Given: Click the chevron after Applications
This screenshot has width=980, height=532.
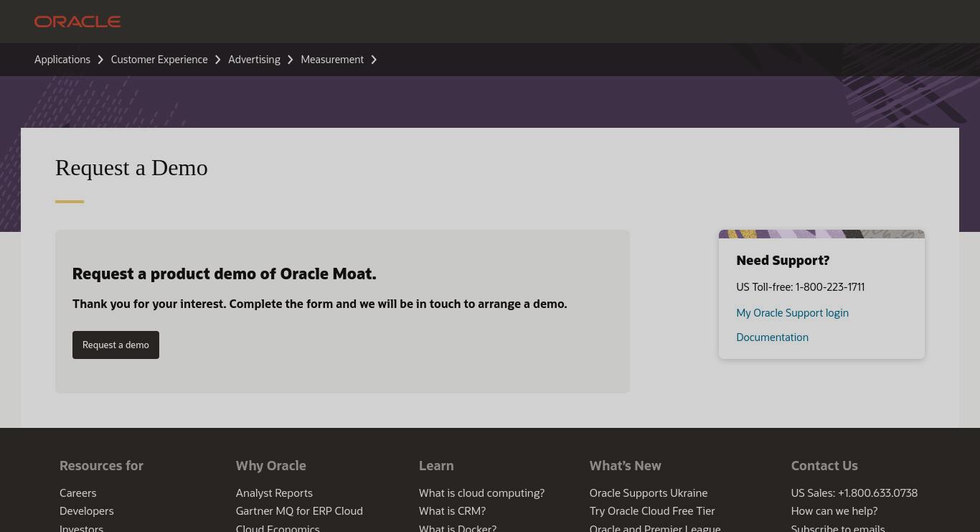Looking at the screenshot, I should tap(100, 60).
